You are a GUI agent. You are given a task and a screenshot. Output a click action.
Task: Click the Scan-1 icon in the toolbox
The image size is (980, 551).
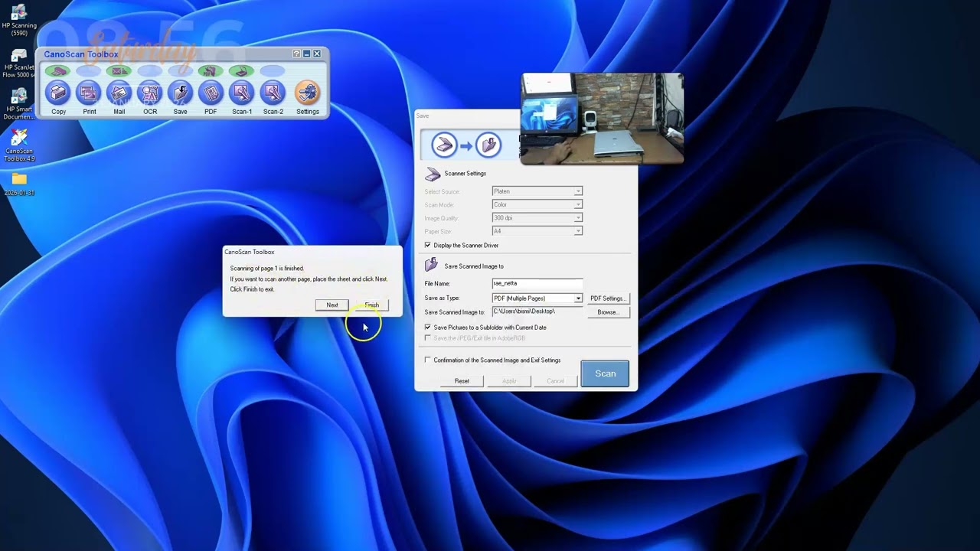(x=242, y=93)
